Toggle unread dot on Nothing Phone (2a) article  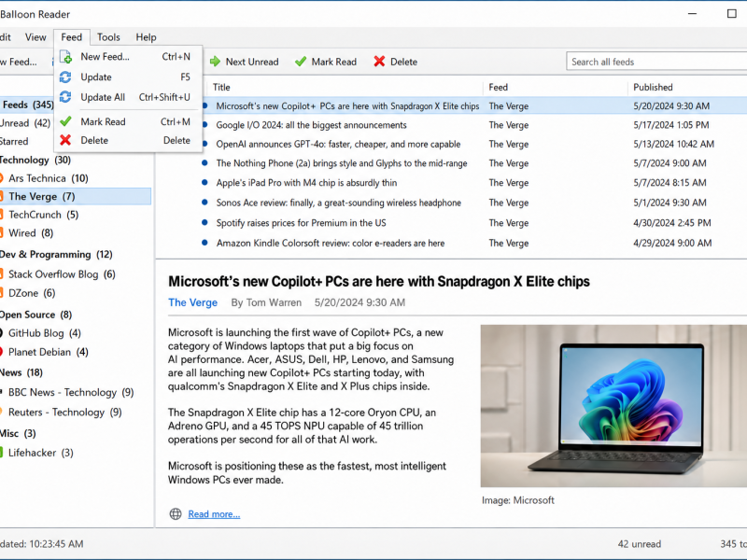(x=204, y=162)
